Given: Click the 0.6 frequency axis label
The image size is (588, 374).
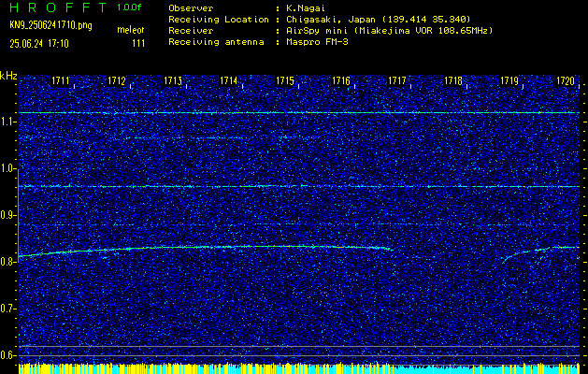Looking at the screenshot, I should 8,355.
